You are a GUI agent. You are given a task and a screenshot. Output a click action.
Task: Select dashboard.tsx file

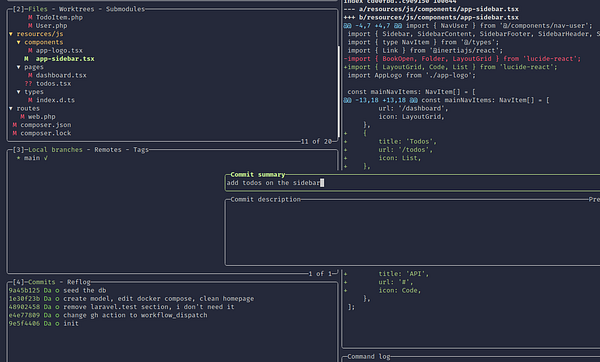pos(61,75)
